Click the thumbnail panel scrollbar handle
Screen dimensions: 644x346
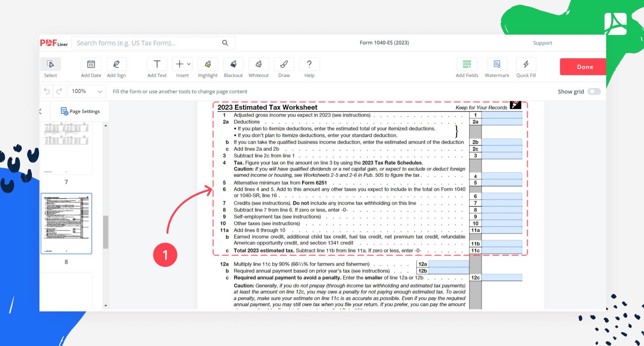[x=105, y=232]
